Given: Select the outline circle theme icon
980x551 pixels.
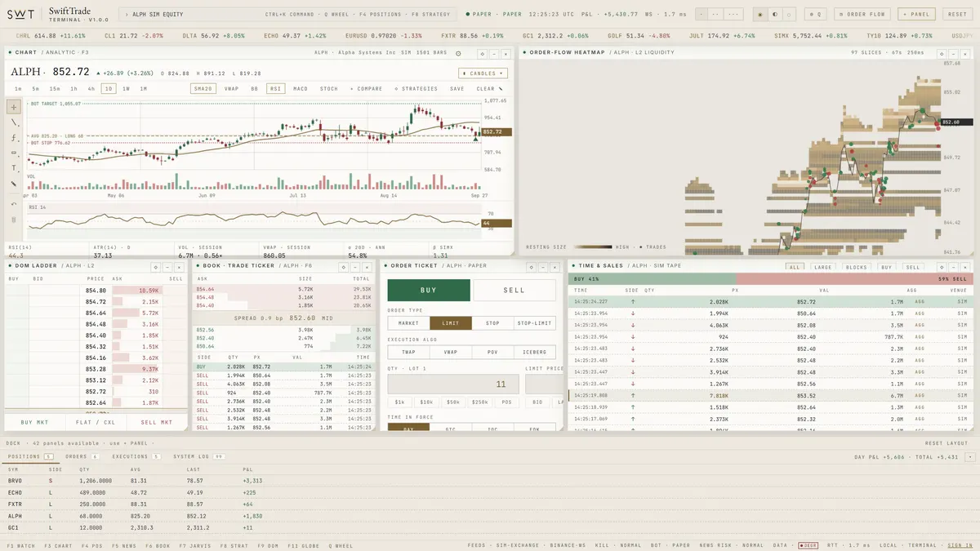Looking at the screenshot, I should [789, 15].
